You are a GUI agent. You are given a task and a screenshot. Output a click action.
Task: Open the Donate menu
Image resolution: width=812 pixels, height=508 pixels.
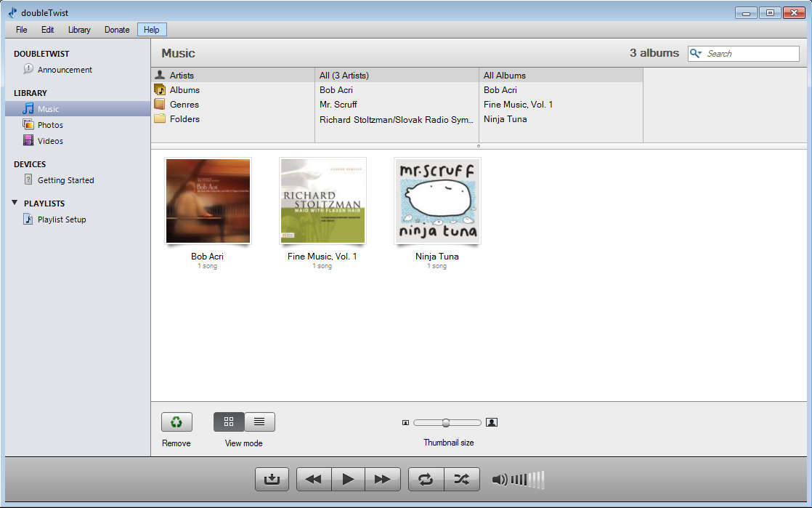tap(117, 30)
